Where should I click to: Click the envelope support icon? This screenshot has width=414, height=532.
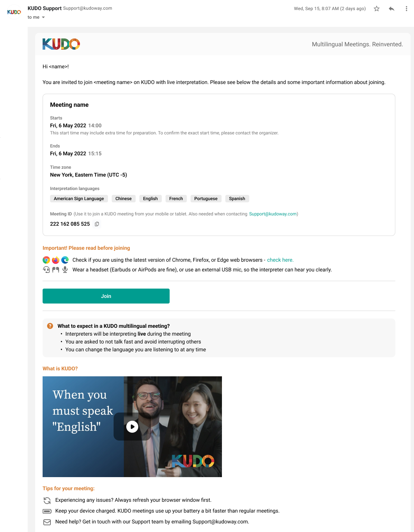pos(47,522)
